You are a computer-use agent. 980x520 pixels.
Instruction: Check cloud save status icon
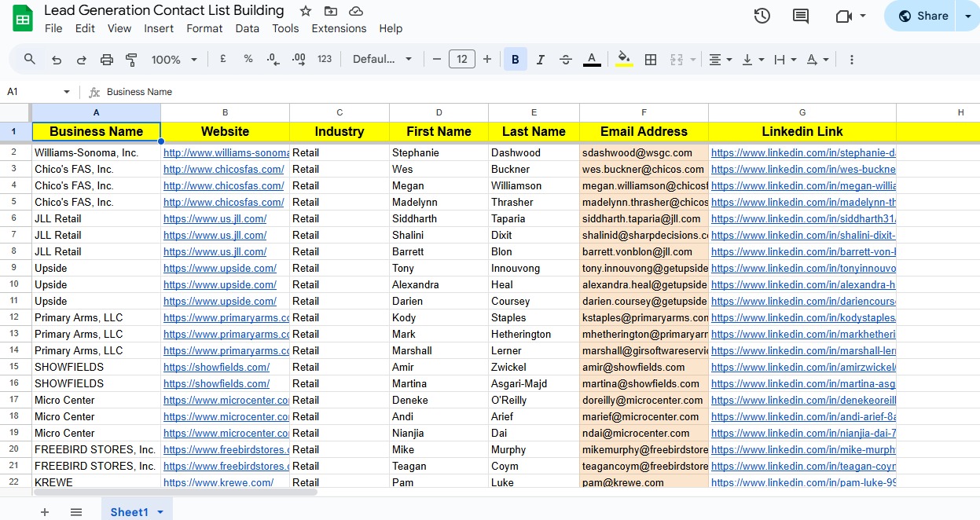click(356, 11)
